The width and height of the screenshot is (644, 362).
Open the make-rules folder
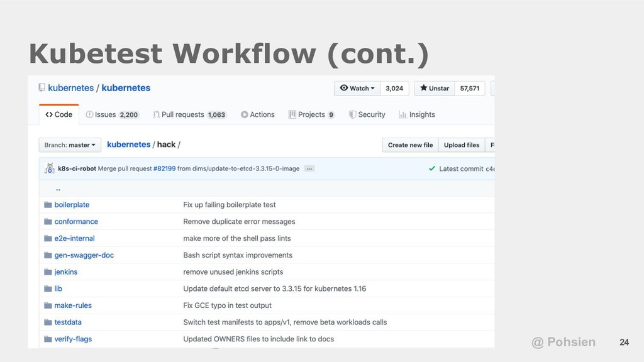point(73,305)
